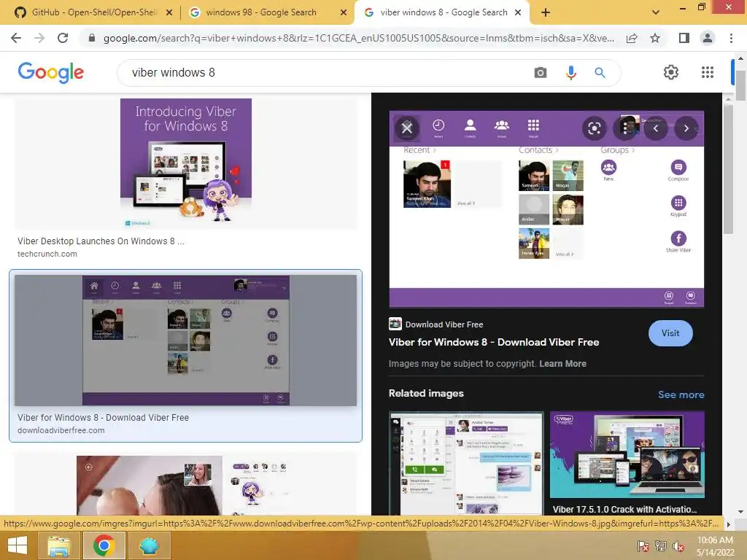This screenshot has width=747, height=560.
Task: Open a new browser tab
Action: click(x=546, y=12)
